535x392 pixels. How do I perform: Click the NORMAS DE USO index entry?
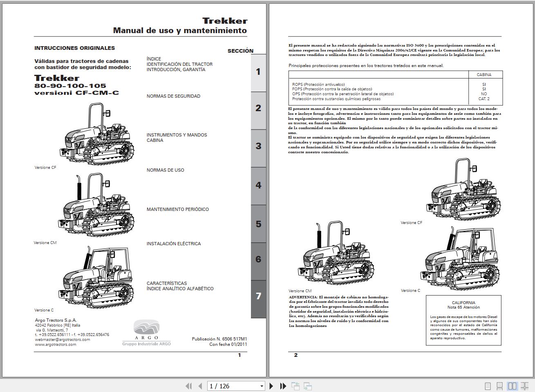click(165, 170)
